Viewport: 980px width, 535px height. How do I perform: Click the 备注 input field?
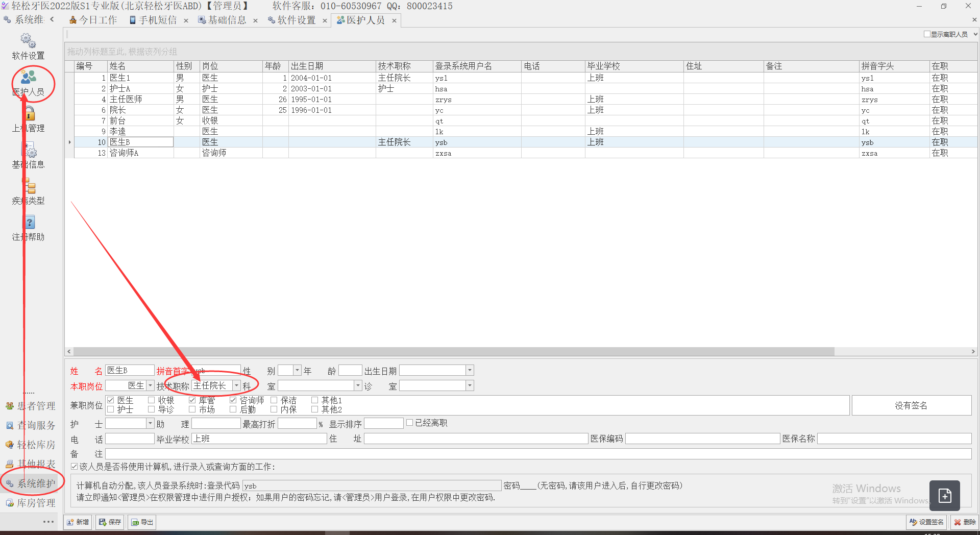point(538,454)
